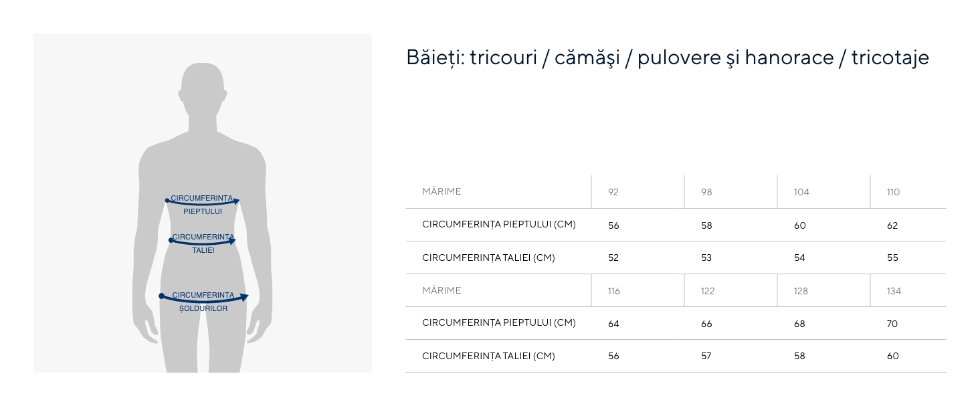Pick size 104 in the size row

801,193
